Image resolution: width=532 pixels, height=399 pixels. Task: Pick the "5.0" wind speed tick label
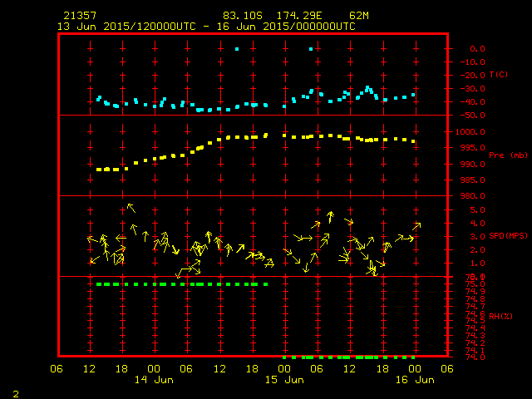point(477,210)
